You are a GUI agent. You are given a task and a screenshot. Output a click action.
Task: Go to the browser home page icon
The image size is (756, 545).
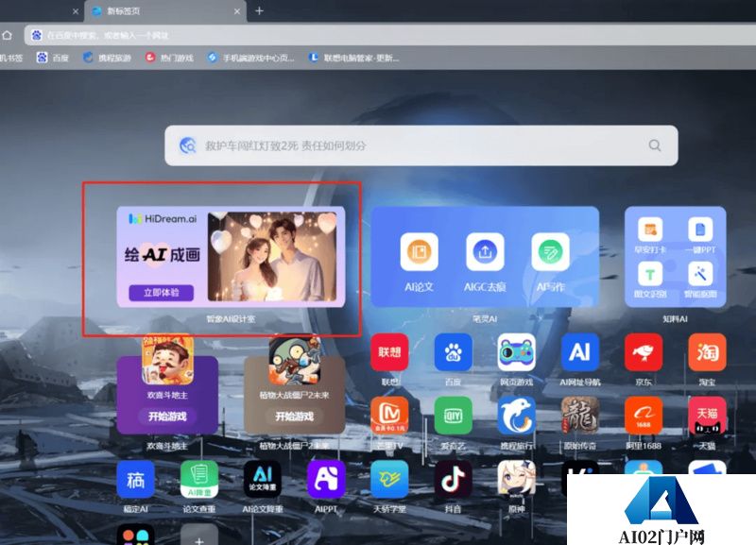pos(8,35)
